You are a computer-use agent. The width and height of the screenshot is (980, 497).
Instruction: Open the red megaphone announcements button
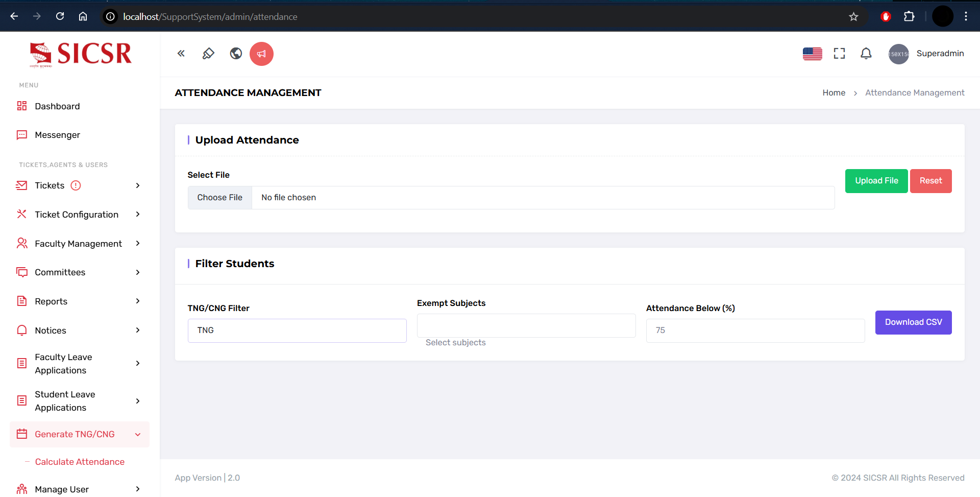[261, 54]
